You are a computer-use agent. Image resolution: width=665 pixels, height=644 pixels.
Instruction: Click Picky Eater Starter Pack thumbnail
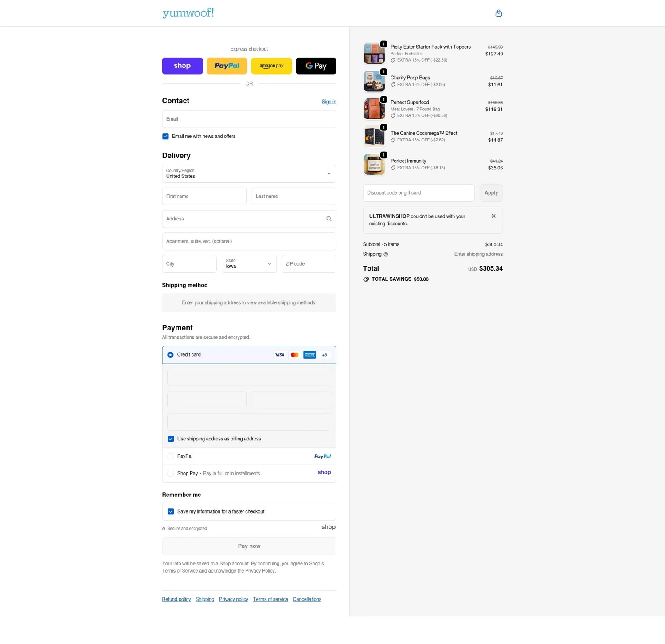coord(374,54)
